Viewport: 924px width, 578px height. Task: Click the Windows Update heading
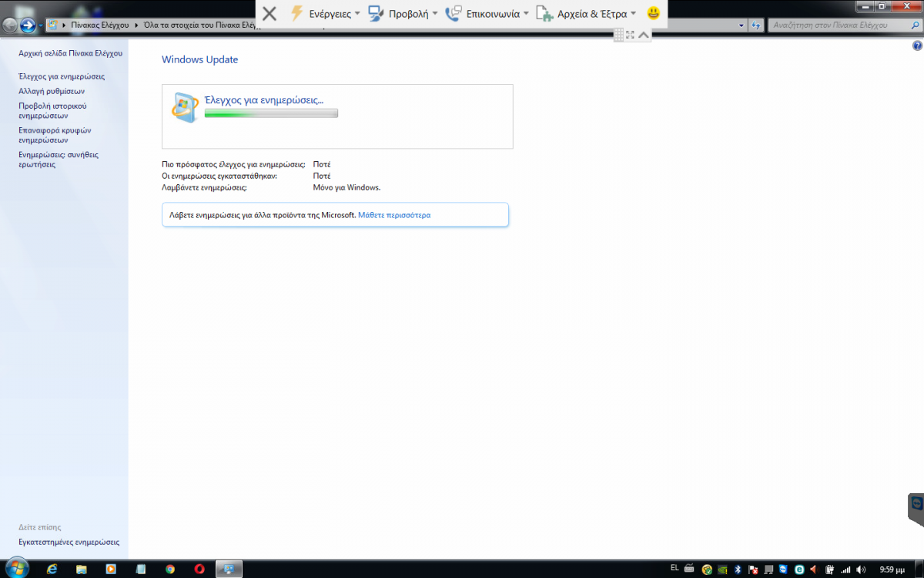pyautogui.click(x=199, y=59)
